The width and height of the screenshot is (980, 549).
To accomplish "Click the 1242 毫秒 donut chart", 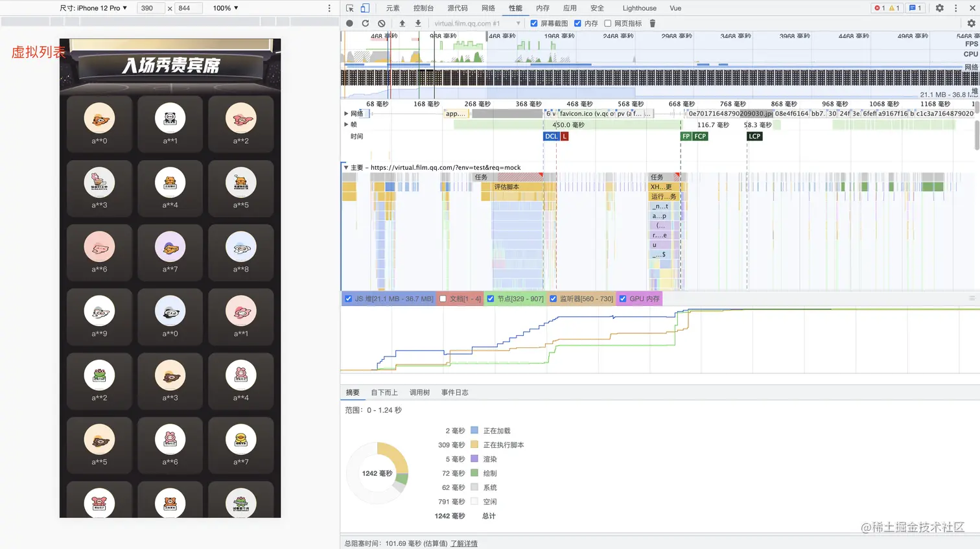I will [x=377, y=473].
